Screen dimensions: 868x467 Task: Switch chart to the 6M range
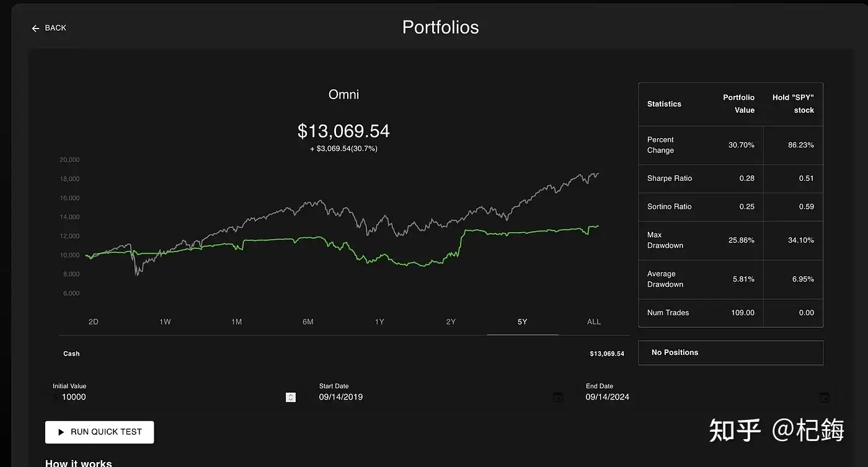tap(308, 321)
